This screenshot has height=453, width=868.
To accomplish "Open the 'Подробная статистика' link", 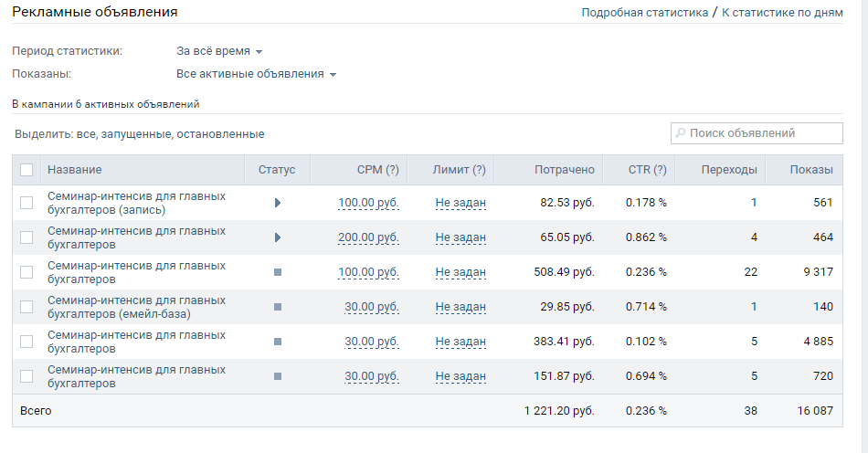I will [644, 13].
